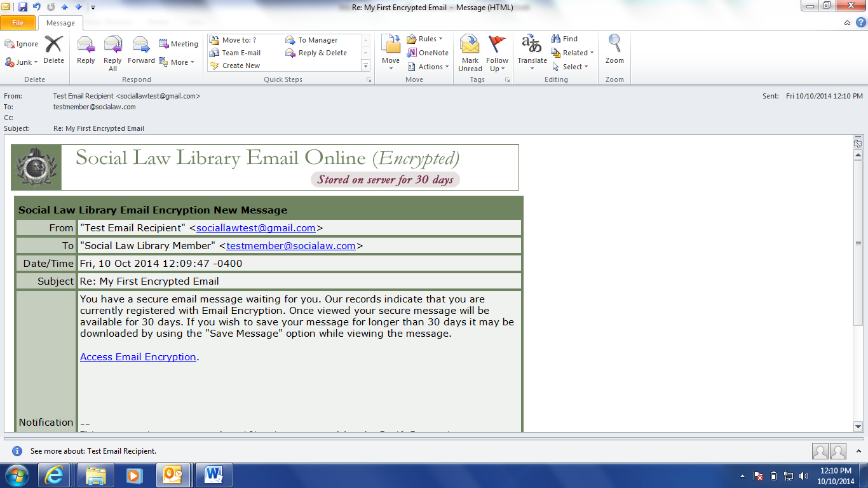
Task: Save the message from Quick Access Toolbar
Action: point(23,7)
